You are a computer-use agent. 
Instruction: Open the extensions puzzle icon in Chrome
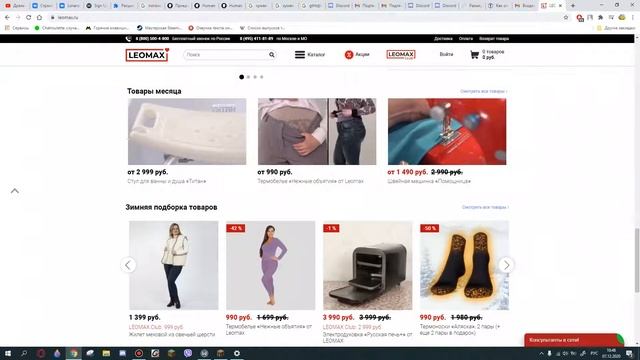point(600,18)
